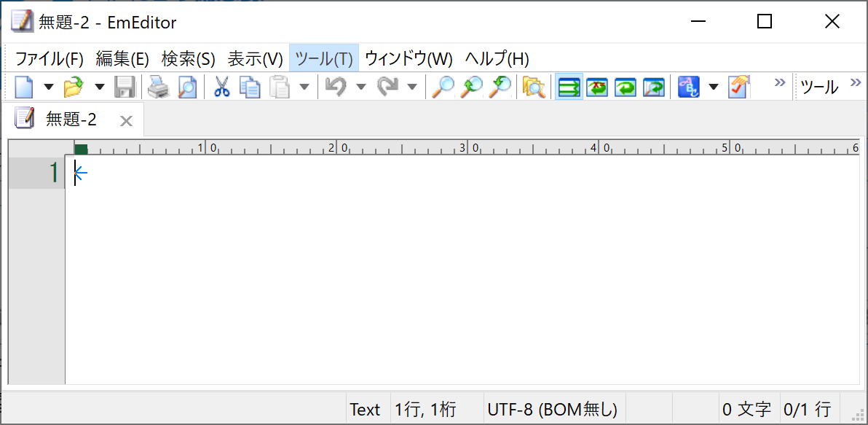Image resolution: width=868 pixels, height=425 pixels.
Task: Toggle Wrap by Characters icon
Action: tap(597, 87)
